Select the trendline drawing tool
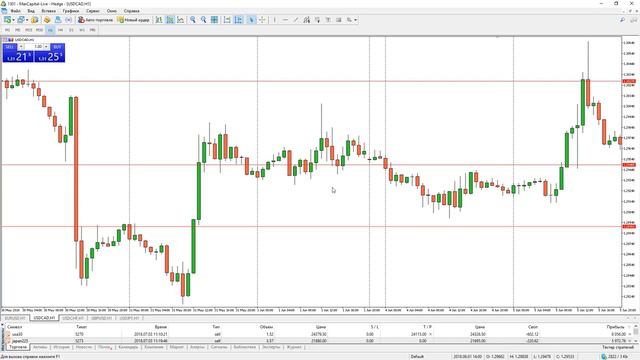Screen dimensions: 640x360 tap(296, 20)
